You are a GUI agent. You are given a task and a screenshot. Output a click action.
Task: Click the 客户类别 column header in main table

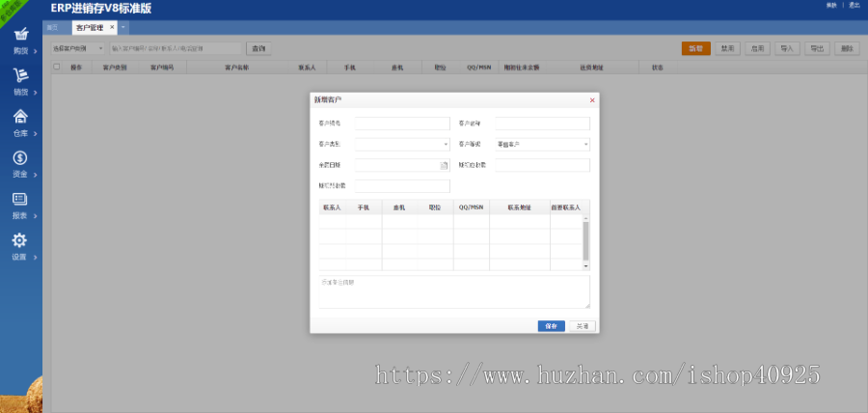point(115,67)
